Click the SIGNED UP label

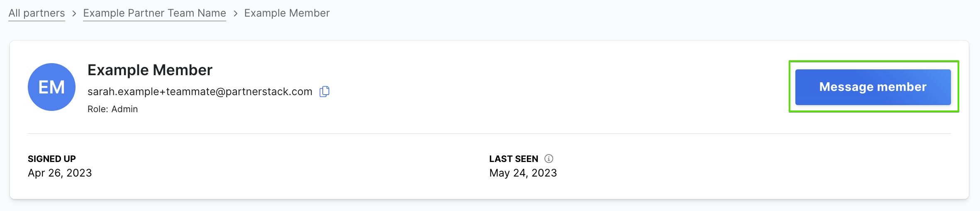[52, 159]
